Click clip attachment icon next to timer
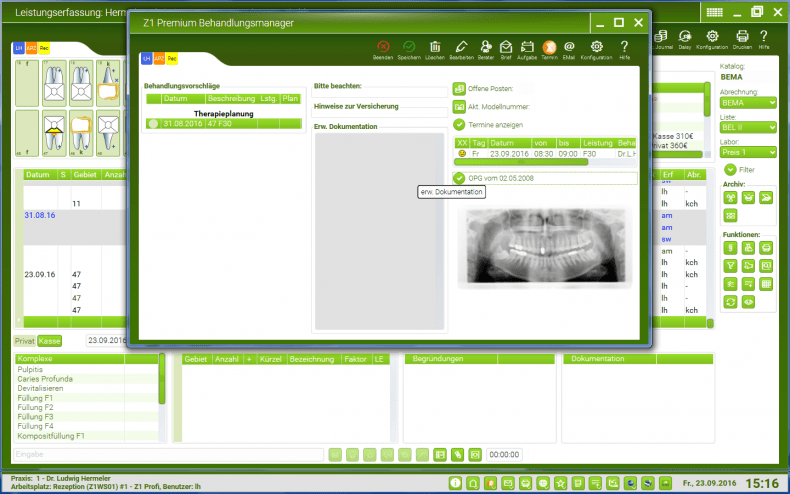The image size is (790, 494). [457, 455]
